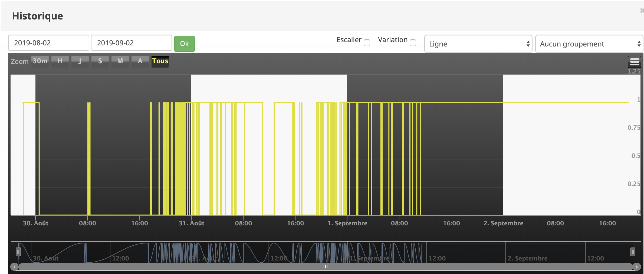Screen dimensions: 644x274
Task: Set zoom range to 30m
Action: 40,61
